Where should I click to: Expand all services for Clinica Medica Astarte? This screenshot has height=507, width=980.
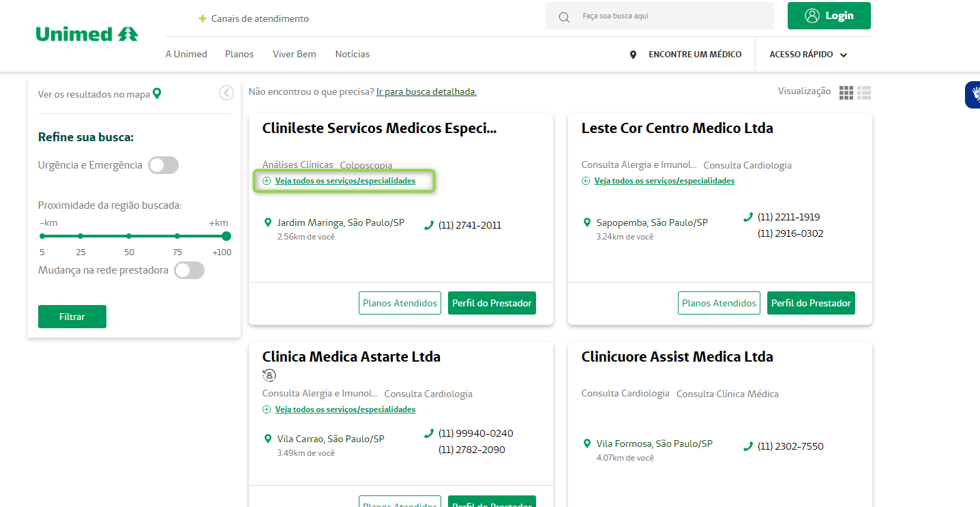345,409
